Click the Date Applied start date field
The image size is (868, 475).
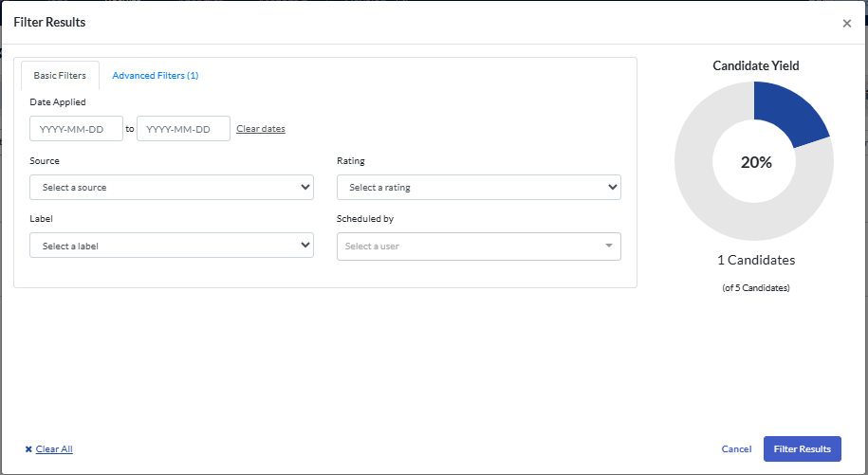click(x=76, y=129)
